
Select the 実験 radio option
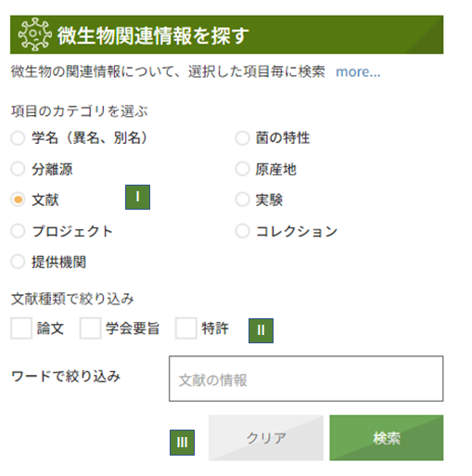[x=242, y=199]
